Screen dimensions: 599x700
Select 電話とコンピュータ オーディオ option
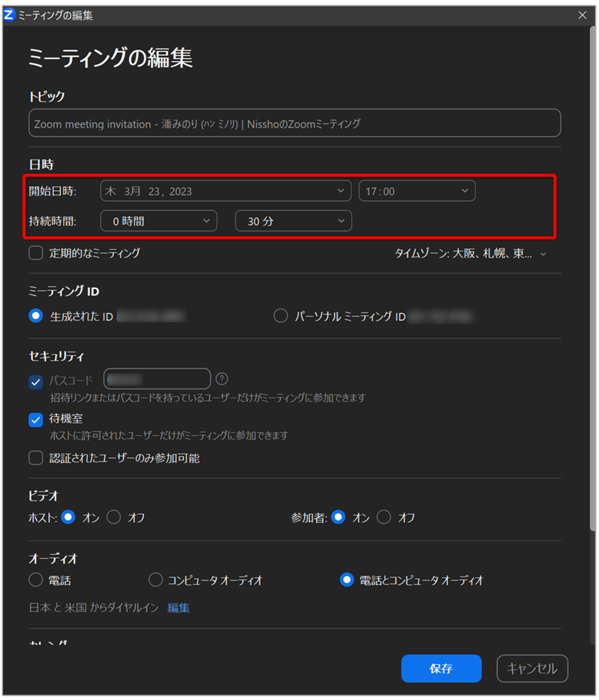click(347, 580)
